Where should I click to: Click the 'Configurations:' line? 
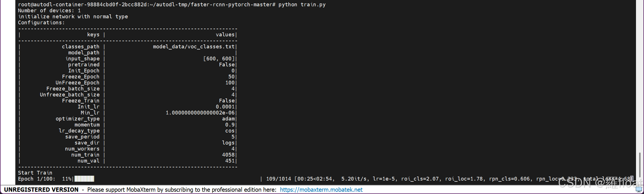pyautogui.click(x=41, y=23)
